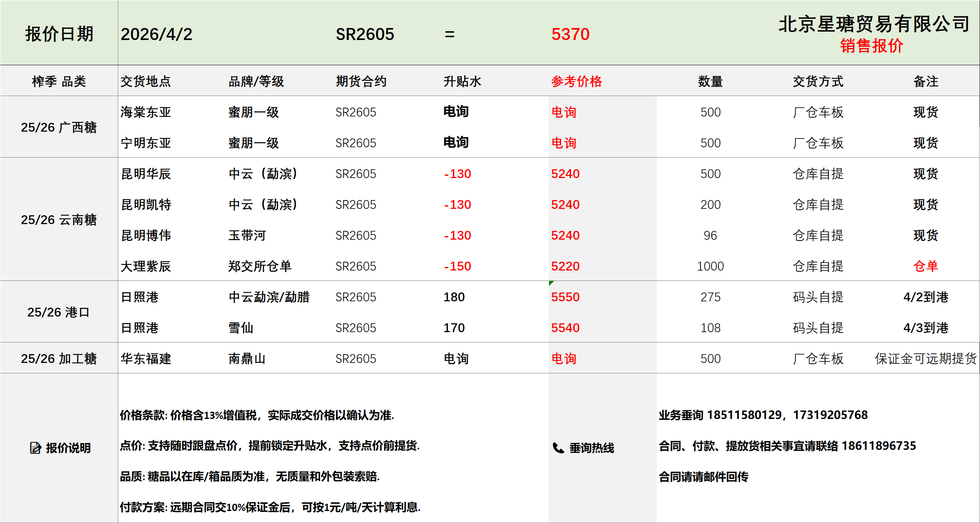Viewport: 980px width, 523px height.
Task: Select the 海棠东亚 delivery location cell
Action: pyautogui.click(x=146, y=112)
